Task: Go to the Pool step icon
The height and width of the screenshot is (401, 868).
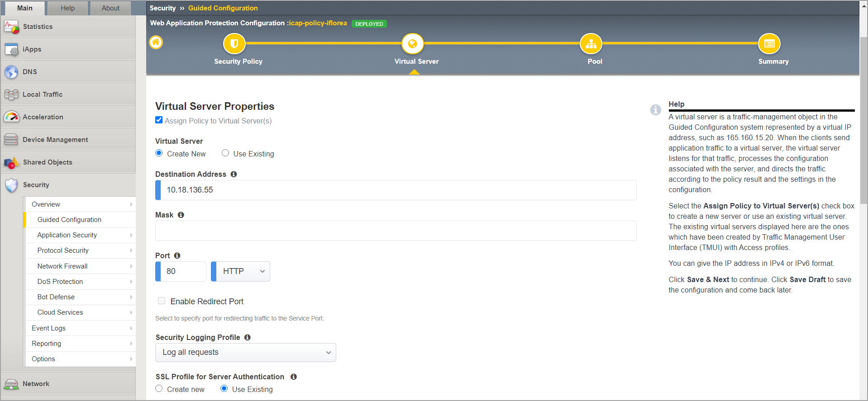Action: click(x=591, y=44)
